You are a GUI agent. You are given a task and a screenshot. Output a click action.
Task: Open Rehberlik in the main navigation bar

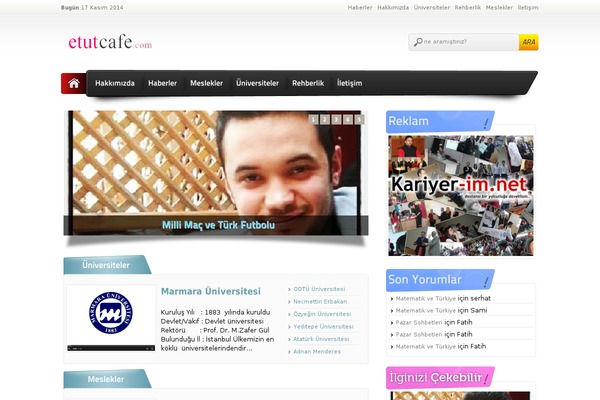point(308,83)
